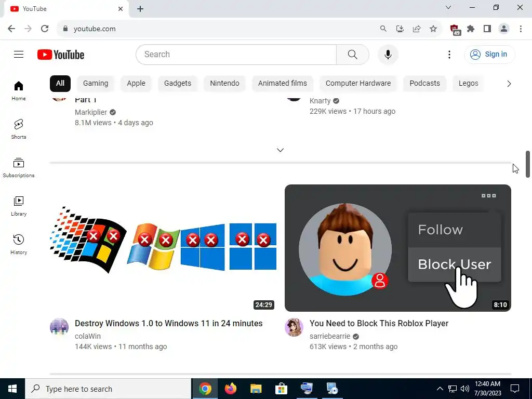View site information padlock
Screen dimensions: 532x399
tap(65, 29)
